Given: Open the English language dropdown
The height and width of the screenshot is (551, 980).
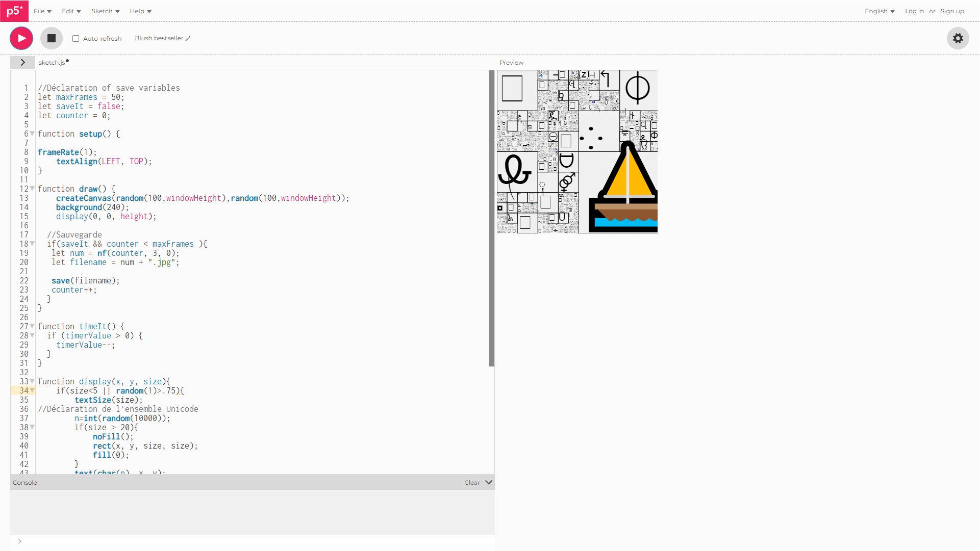Looking at the screenshot, I should point(879,11).
